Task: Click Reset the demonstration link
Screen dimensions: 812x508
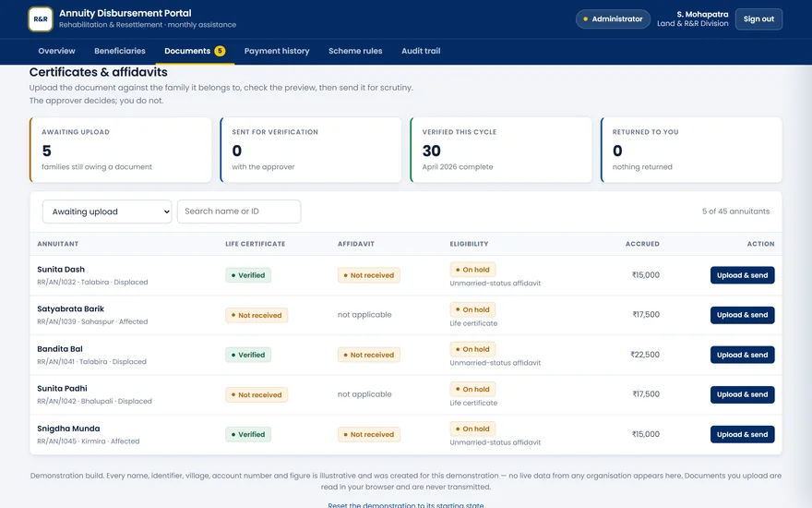Action: tap(405, 504)
